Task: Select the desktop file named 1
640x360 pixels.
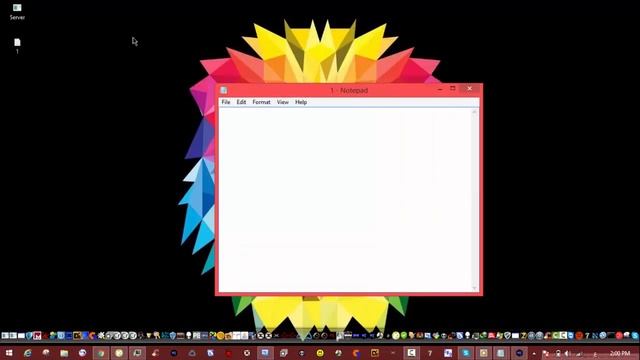Action: tap(17, 46)
